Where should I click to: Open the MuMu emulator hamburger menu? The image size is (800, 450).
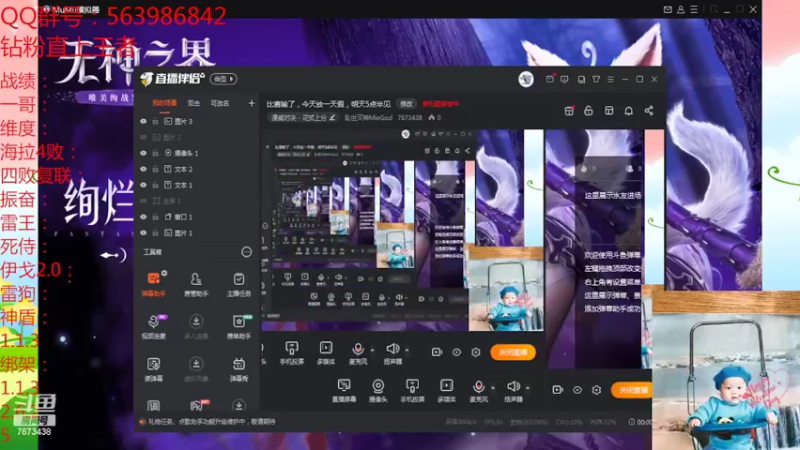(x=694, y=10)
